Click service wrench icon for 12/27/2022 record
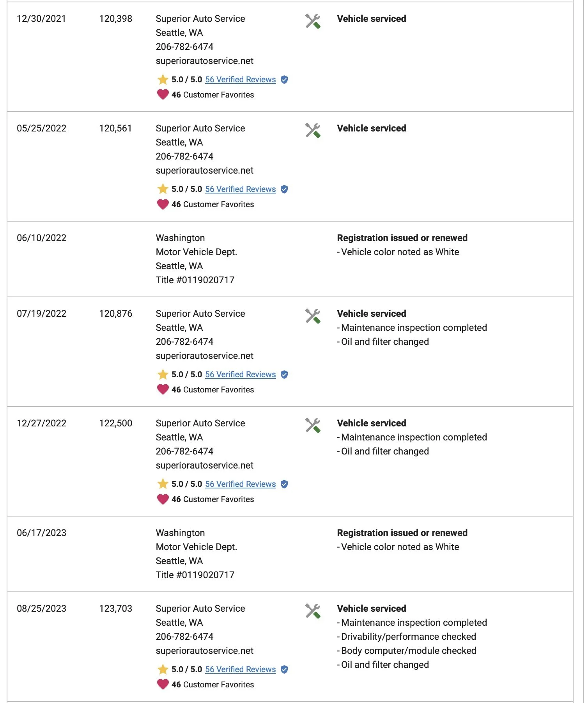Image resolution: width=588 pixels, height=703 pixels. click(x=312, y=426)
